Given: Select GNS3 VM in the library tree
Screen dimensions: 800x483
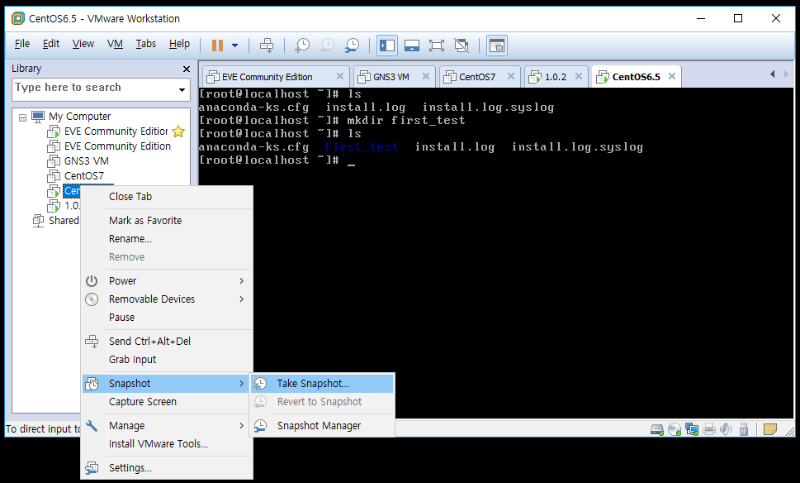Looking at the screenshot, I should click(x=86, y=161).
